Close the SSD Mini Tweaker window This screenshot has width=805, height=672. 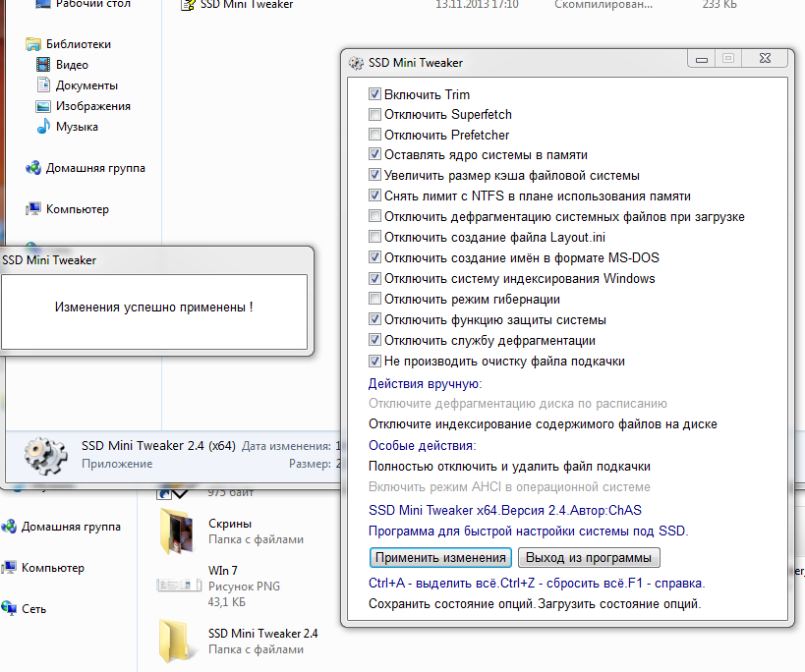coord(765,59)
